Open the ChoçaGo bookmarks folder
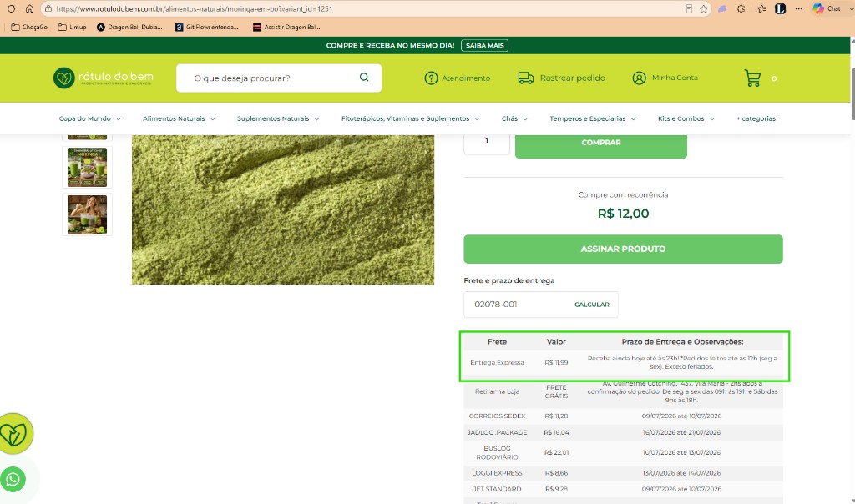The height and width of the screenshot is (504, 855). coord(29,27)
